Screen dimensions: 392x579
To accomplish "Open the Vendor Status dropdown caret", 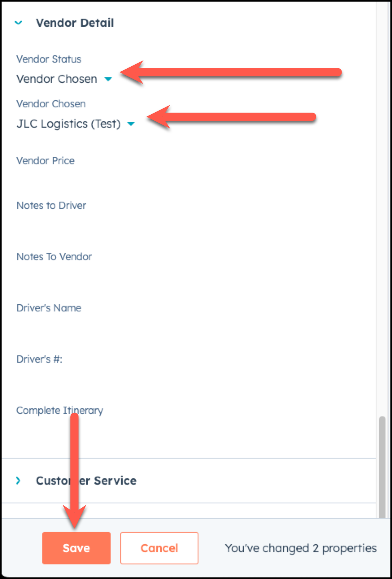I will click(108, 79).
